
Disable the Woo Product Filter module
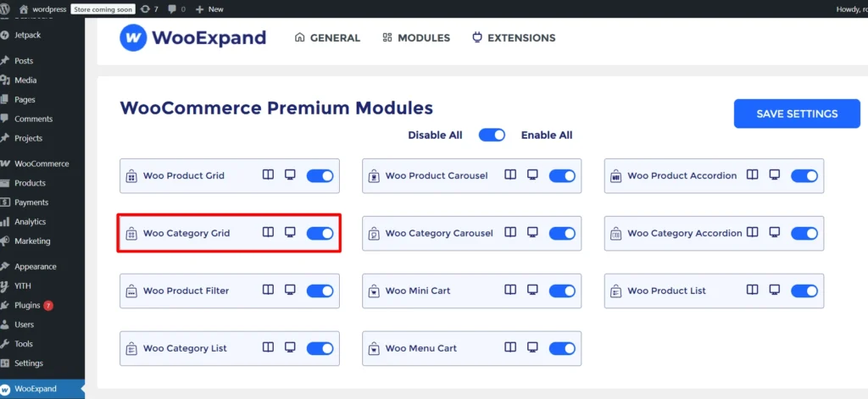(x=320, y=291)
